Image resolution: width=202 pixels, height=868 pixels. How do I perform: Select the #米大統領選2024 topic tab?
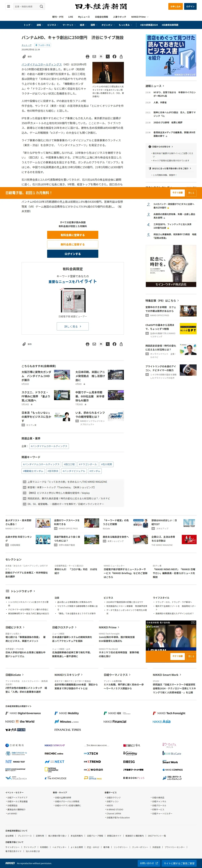click(149, 25)
